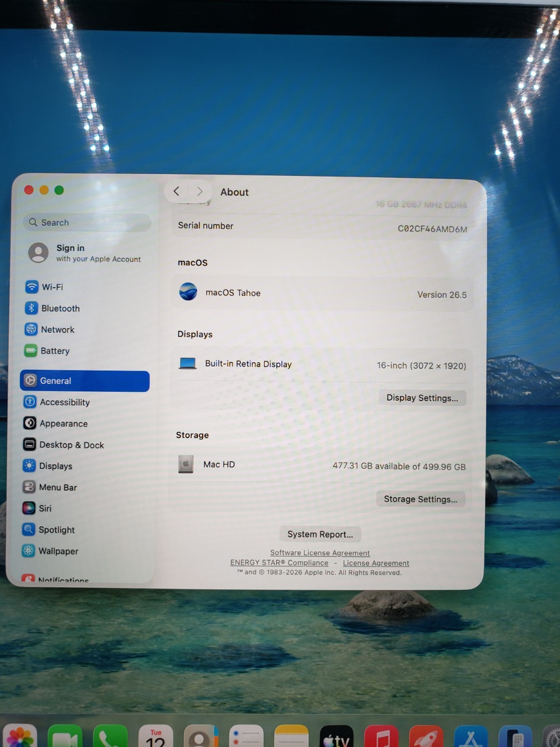Click the Storage Settings... button
This screenshot has height=747, width=560.
coord(420,499)
